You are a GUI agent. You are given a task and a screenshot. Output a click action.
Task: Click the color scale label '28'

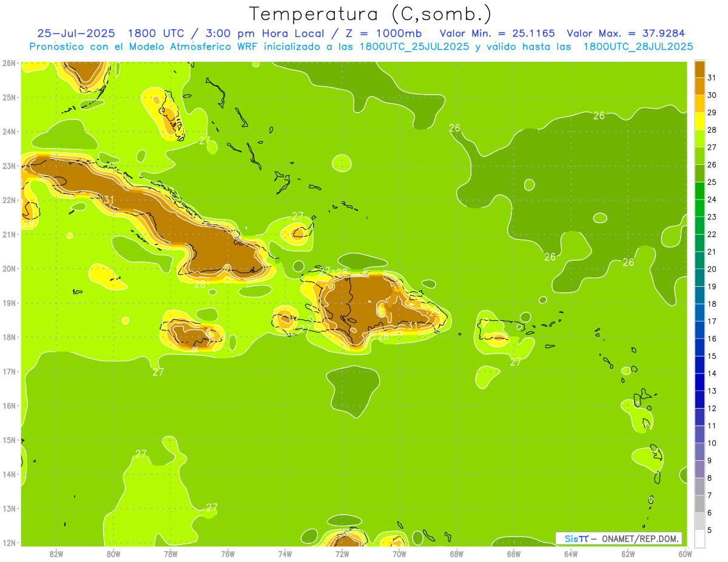pyautogui.click(x=712, y=130)
